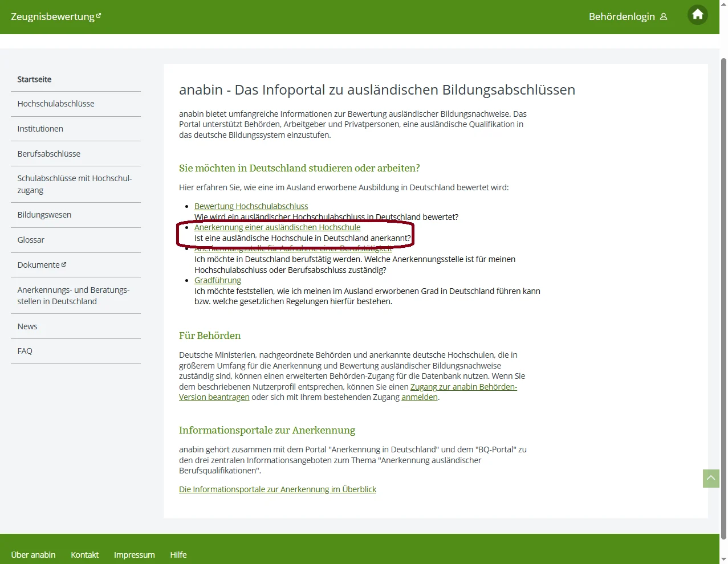Follow the Gradführung link
This screenshot has width=728, height=564.
coord(218,280)
